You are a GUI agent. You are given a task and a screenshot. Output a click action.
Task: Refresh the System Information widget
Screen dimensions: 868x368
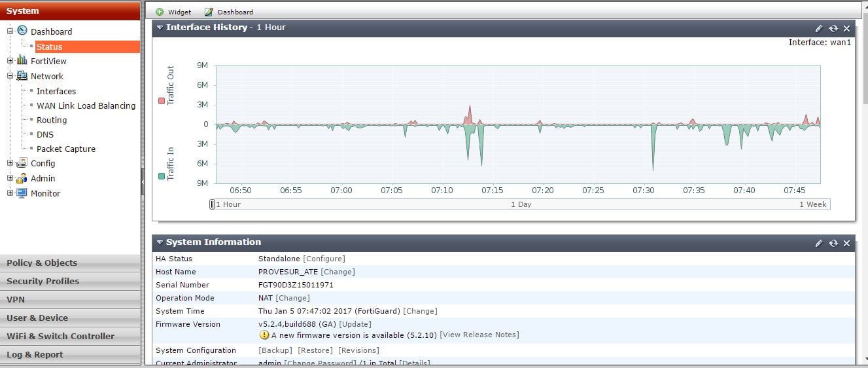(x=833, y=243)
